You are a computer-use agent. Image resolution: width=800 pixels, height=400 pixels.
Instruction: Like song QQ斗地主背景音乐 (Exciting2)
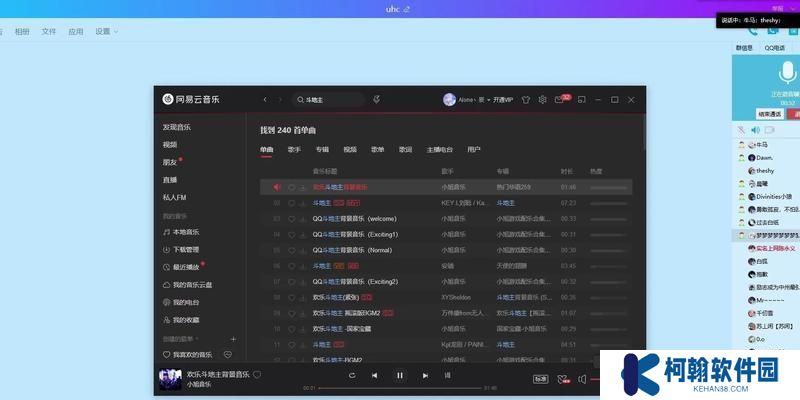[x=292, y=282]
